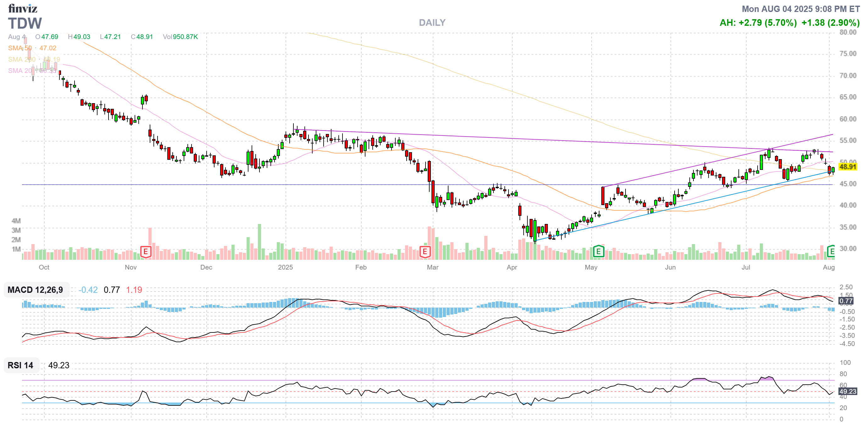Select the SMA 50 legend label
Screen dimensions: 868x429
[20, 48]
